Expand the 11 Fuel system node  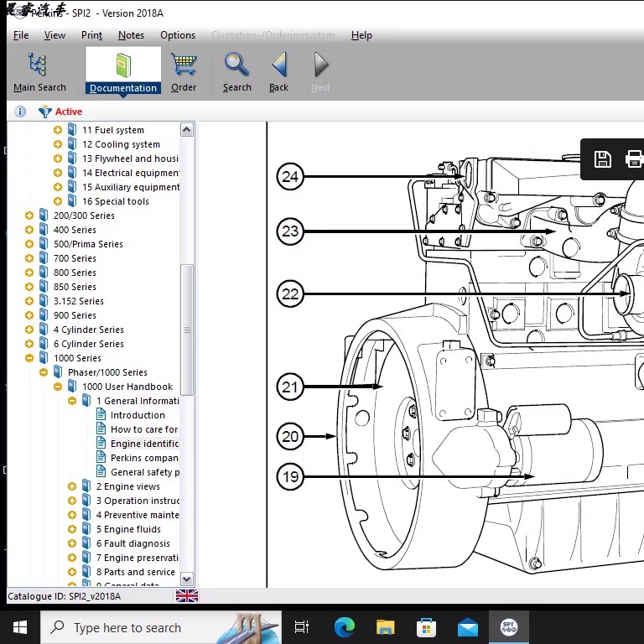tap(58, 130)
